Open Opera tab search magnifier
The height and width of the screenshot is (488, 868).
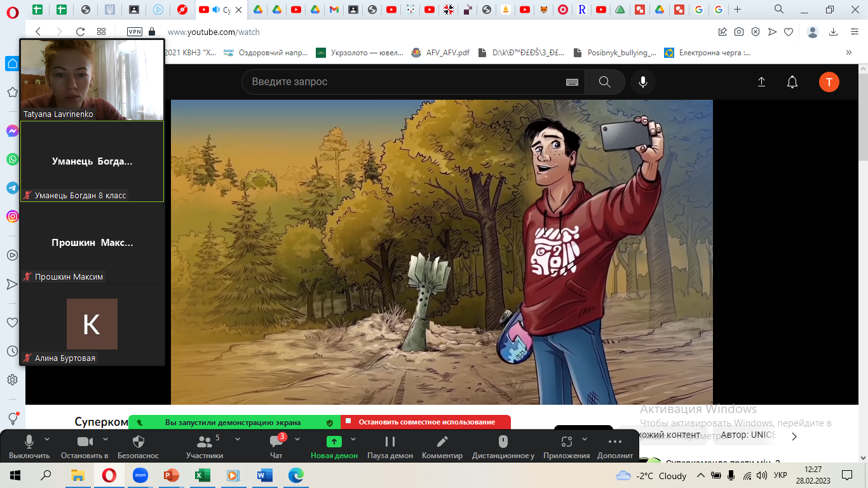[779, 9]
